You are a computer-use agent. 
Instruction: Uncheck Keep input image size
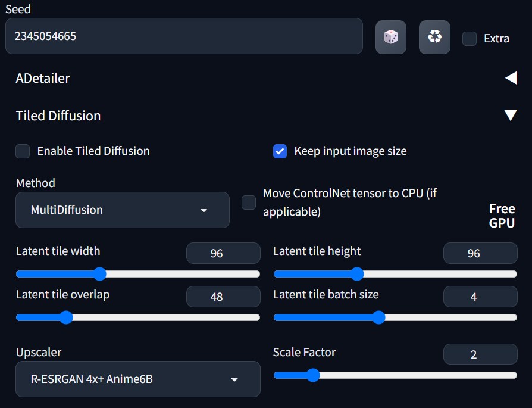tap(280, 151)
